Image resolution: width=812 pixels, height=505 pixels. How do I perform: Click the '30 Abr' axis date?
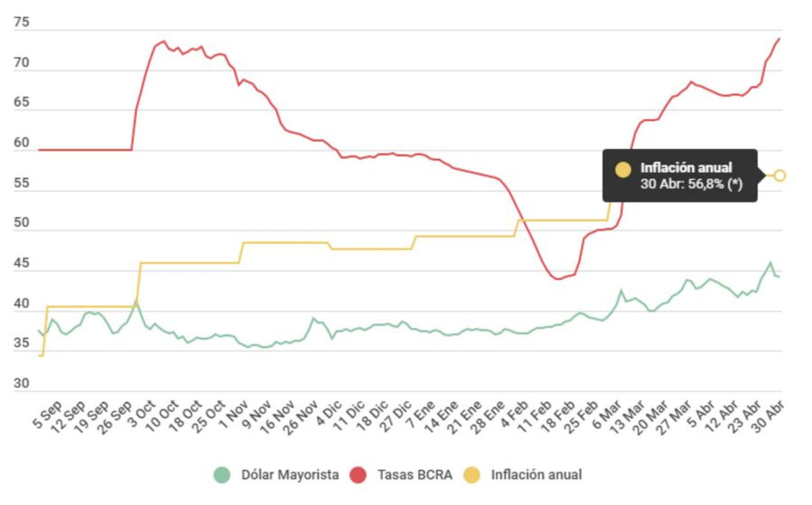pos(769,416)
